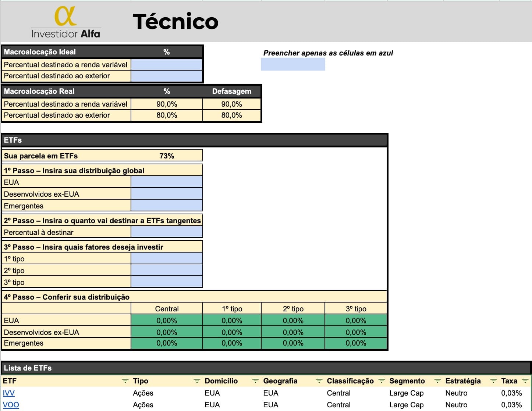Expand the Taxa filter dropdown
The width and height of the screenshot is (532, 411).
point(525,381)
